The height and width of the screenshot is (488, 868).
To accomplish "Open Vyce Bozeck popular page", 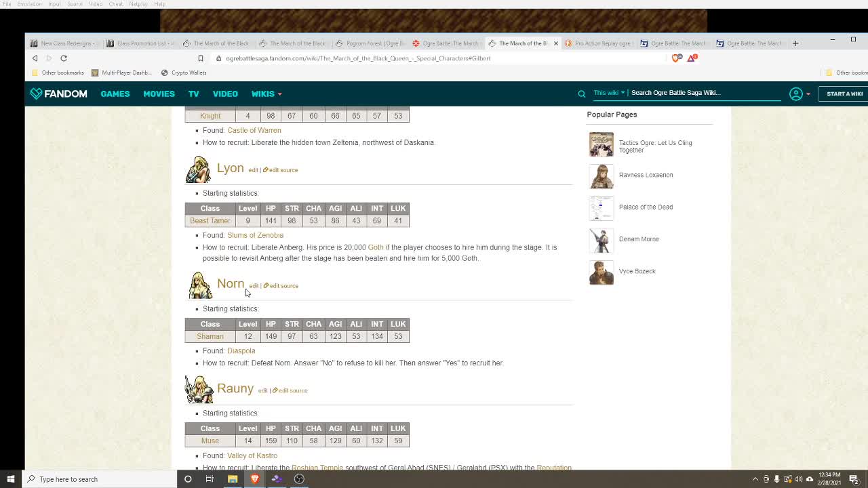I will (637, 271).
